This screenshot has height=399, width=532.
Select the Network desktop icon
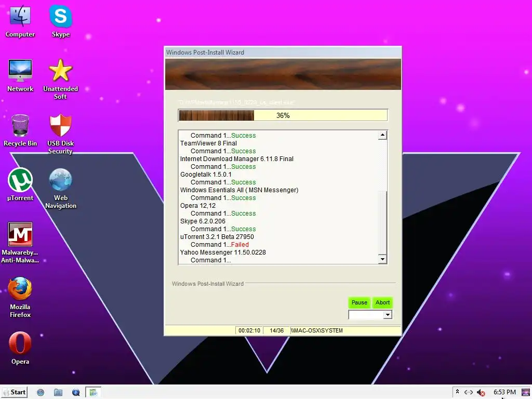tap(20, 76)
